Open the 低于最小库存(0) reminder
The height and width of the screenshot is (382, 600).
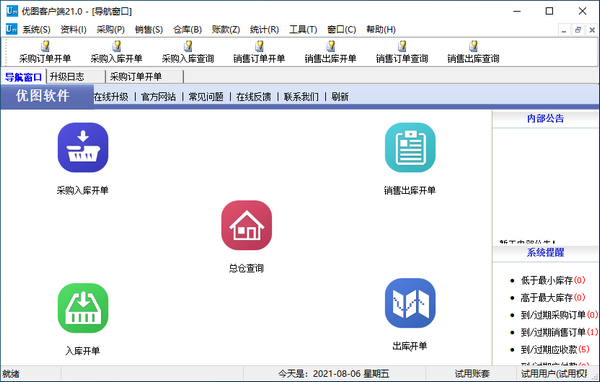pos(553,280)
